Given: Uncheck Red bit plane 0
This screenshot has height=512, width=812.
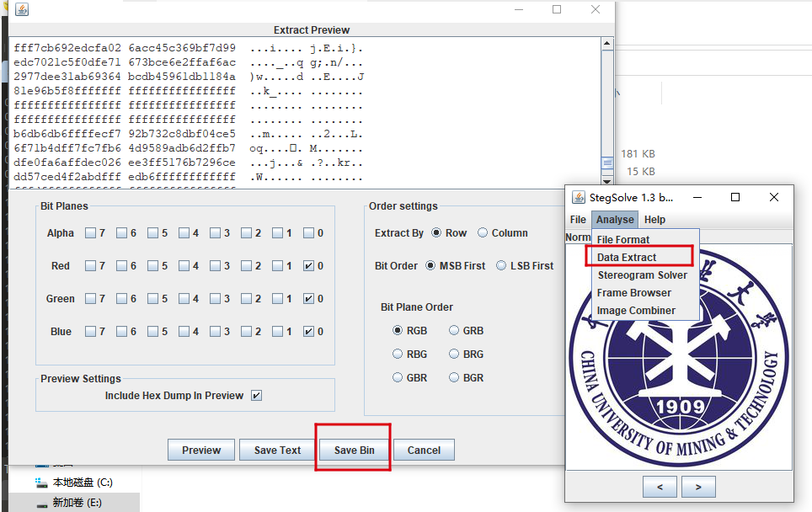Looking at the screenshot, I should coord(308,265).
